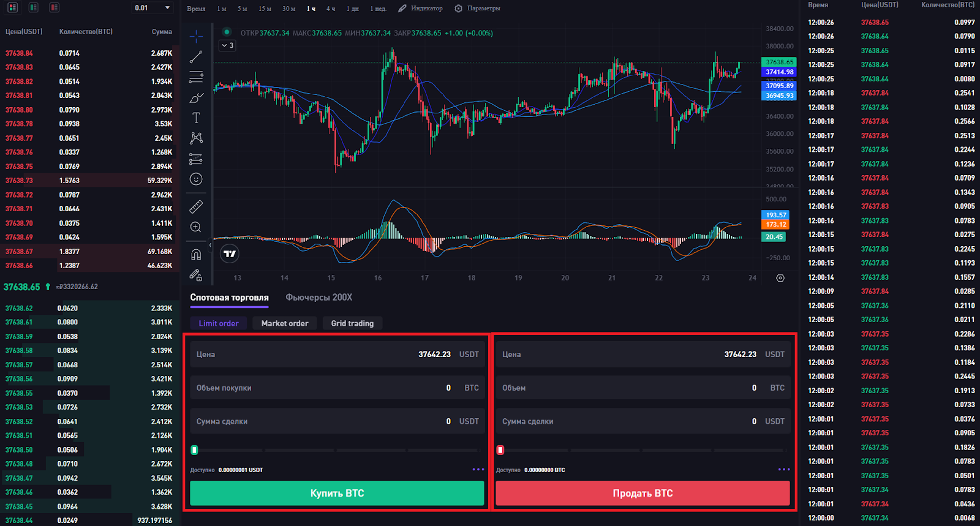Click the Цена(USDT) trades column header
The image size is (980, 526).
[x=880, y=5]
